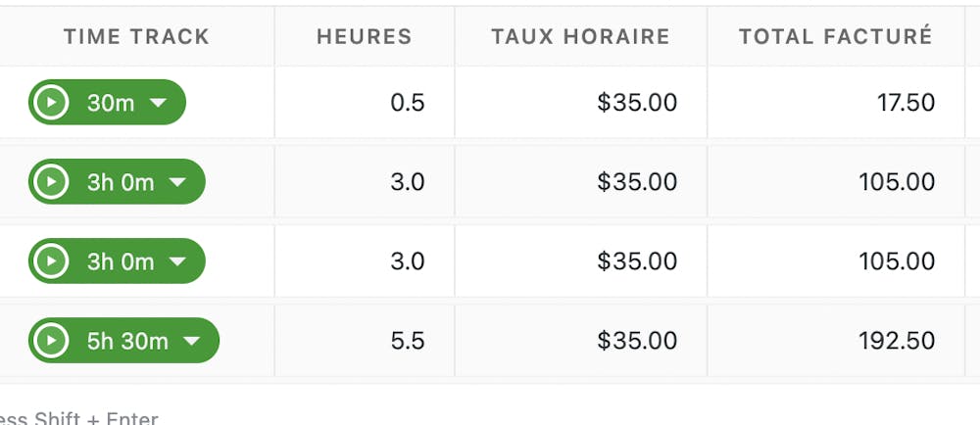Start the timer on the 30m row

click(51, 102)
